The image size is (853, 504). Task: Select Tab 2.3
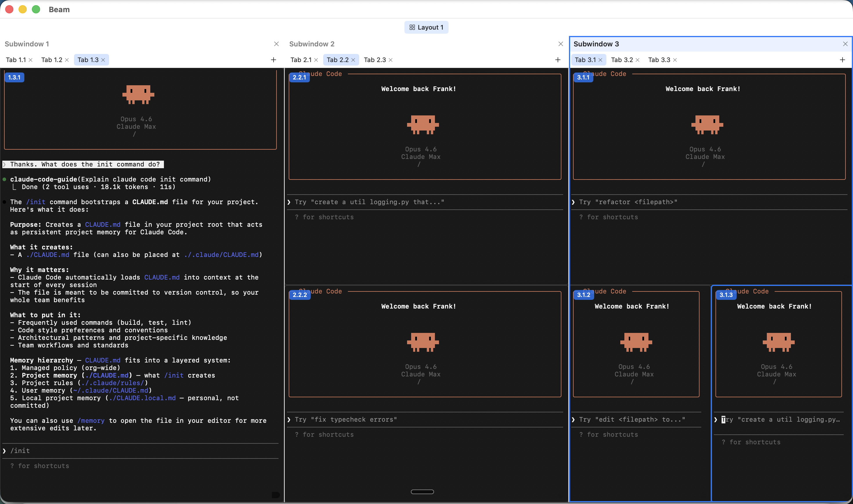375,60
